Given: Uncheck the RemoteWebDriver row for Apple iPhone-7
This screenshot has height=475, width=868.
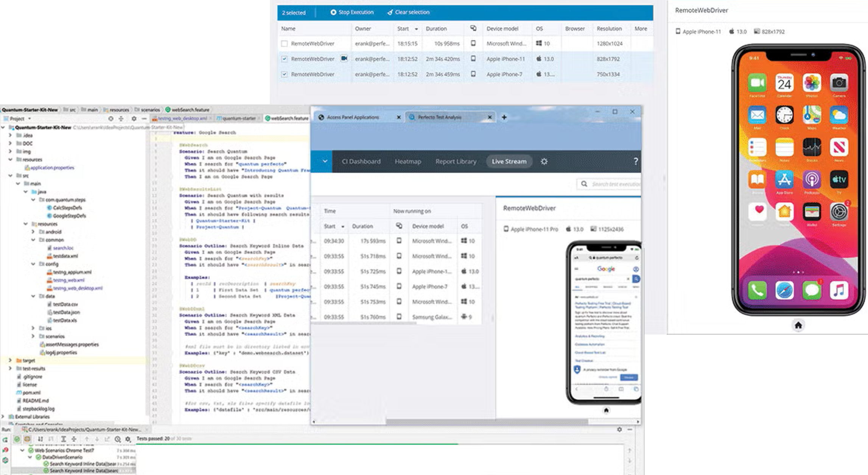Looking at the screenshot, I should click(285, 75).
